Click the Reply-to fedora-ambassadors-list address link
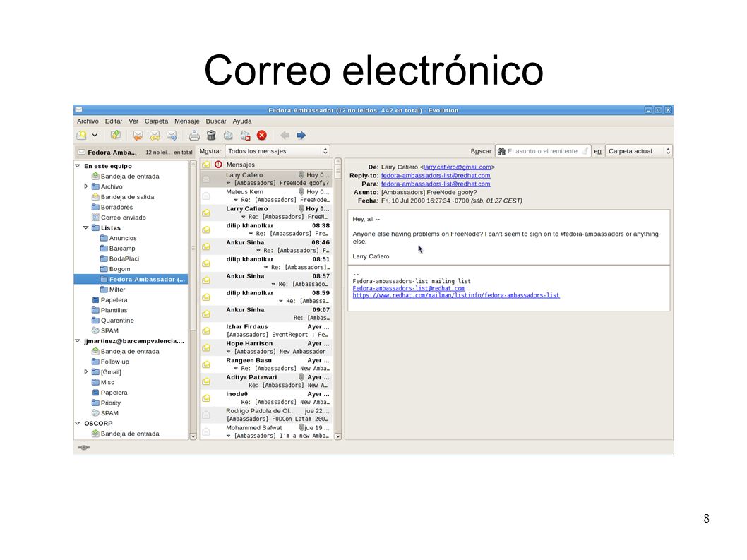Viewport: 747px width, 560px height. point(436,175)
